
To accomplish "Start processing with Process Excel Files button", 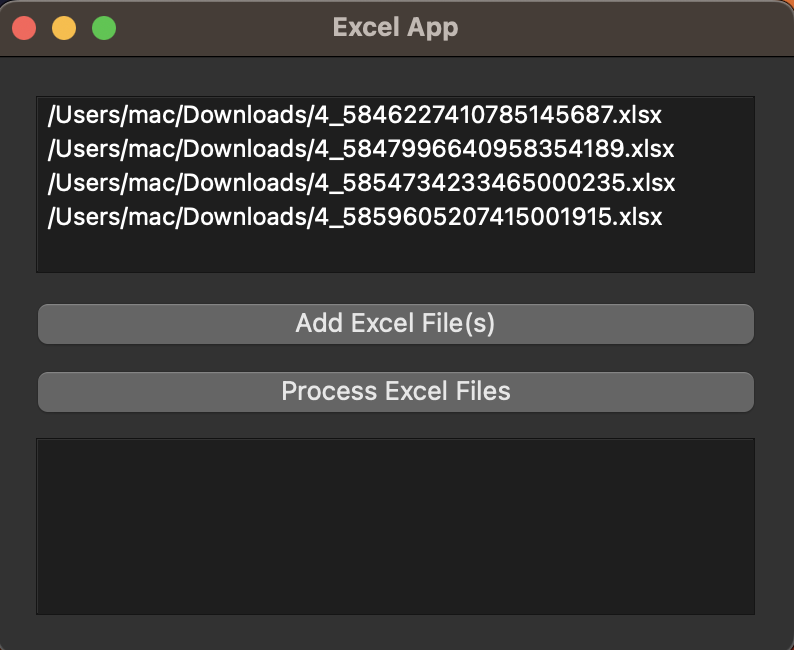I will 395,392.
